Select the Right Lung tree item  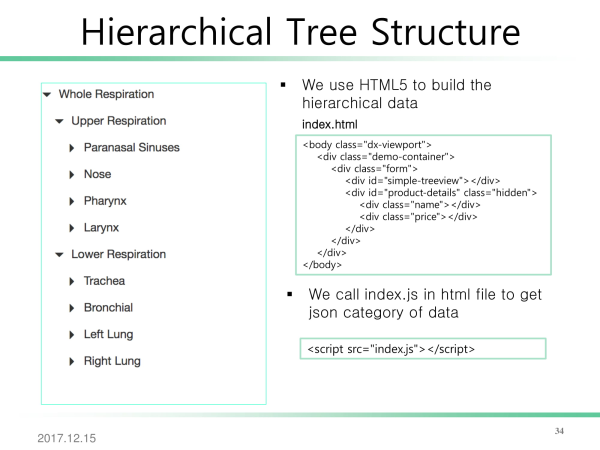click(112, 361)
